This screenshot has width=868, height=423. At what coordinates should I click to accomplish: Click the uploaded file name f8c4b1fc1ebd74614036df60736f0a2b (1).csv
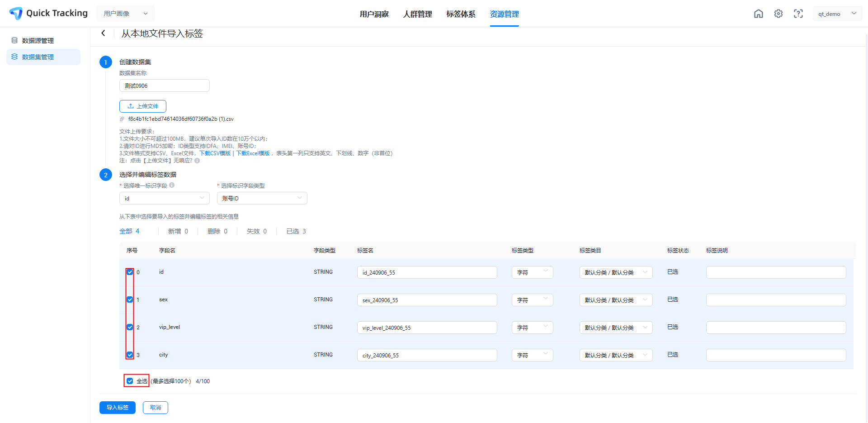pyautogui.click(x=181, y=119)
